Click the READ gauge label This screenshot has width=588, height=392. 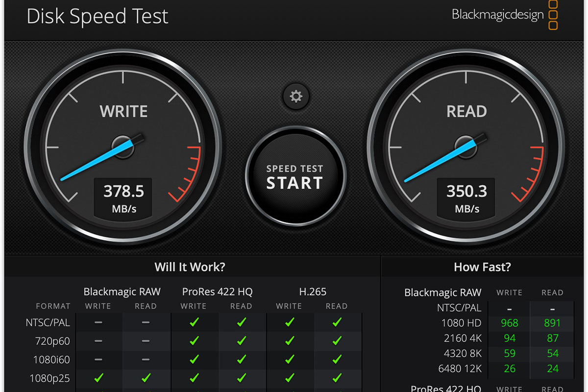466,111
